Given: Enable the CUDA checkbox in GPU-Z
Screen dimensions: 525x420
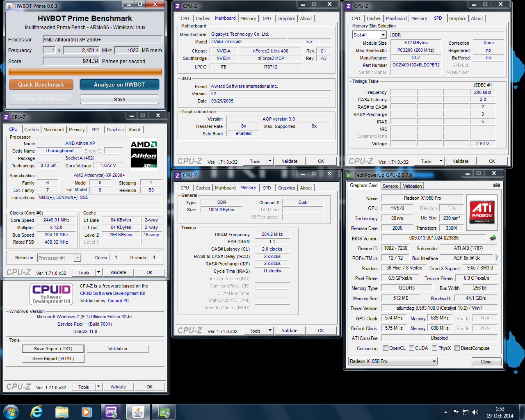Looking at the screenshot, I should click(411, 348).
